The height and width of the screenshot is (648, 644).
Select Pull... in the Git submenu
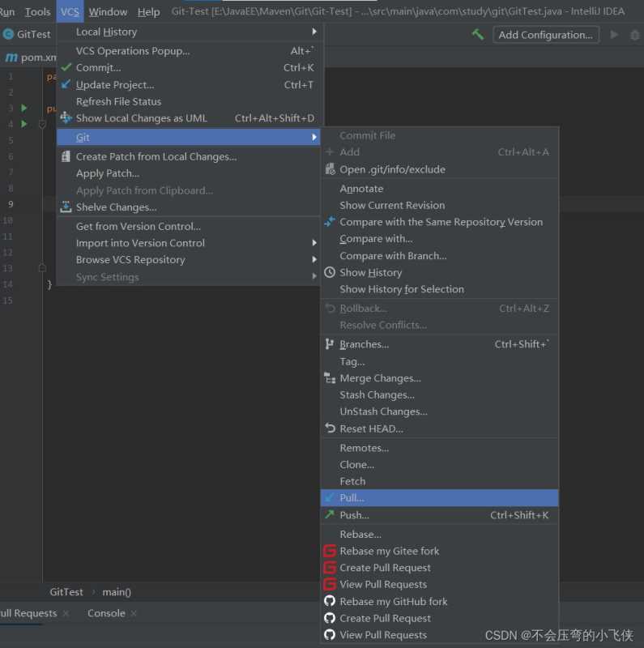tap(439, 498)
